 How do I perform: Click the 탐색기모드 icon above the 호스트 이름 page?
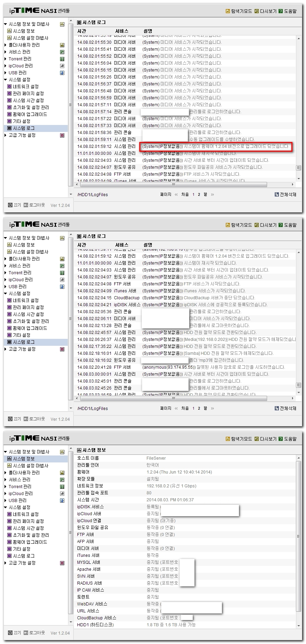click(x=228, y=439)
